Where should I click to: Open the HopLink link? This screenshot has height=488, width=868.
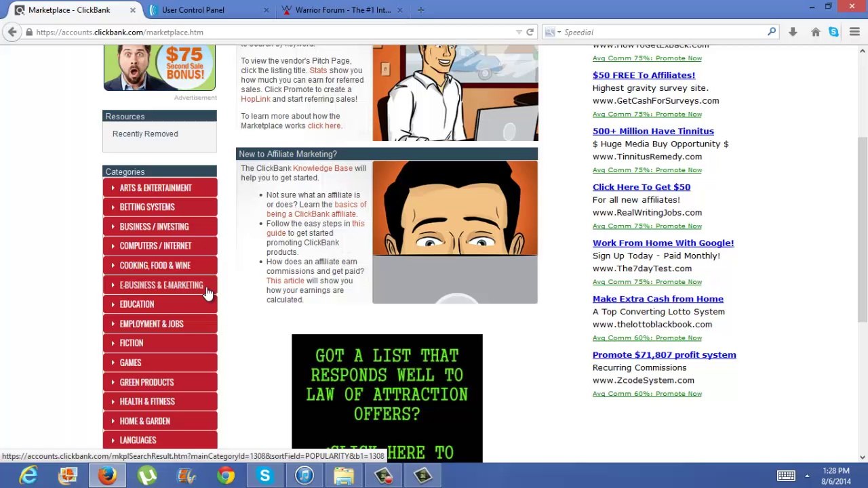tap(256, 99)
